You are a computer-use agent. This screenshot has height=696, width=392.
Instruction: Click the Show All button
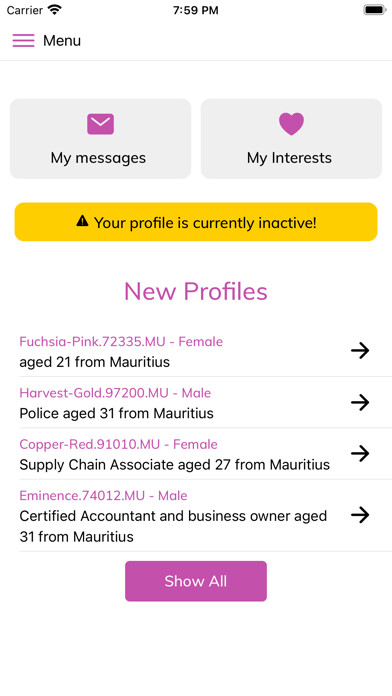click(196, 581)
